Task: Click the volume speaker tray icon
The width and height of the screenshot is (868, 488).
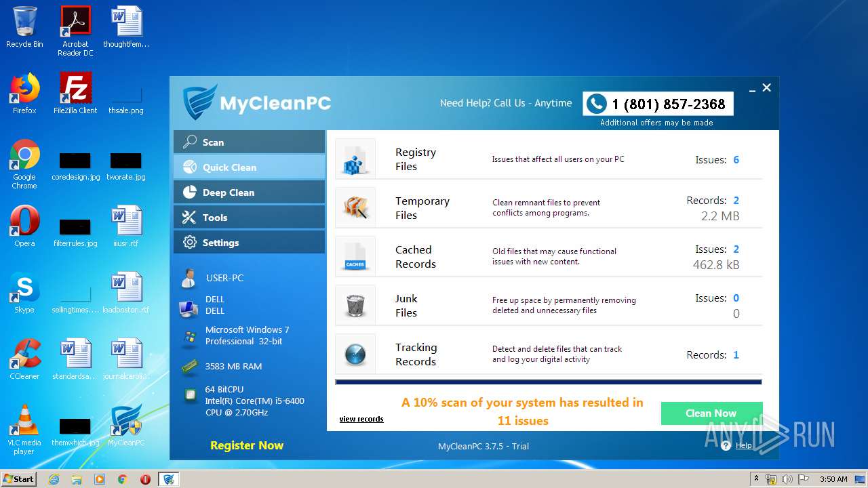Action: (x=787, y=479)
